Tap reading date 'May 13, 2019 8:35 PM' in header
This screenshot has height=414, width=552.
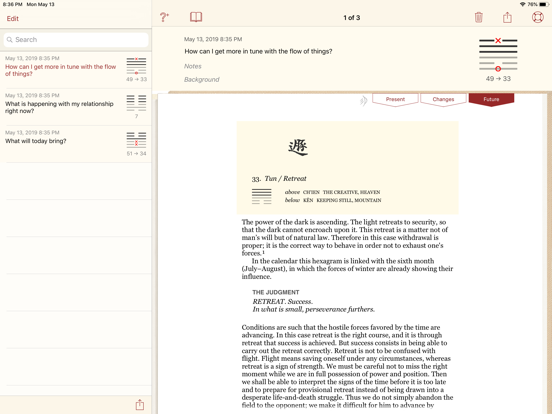[x=213, y=39]
